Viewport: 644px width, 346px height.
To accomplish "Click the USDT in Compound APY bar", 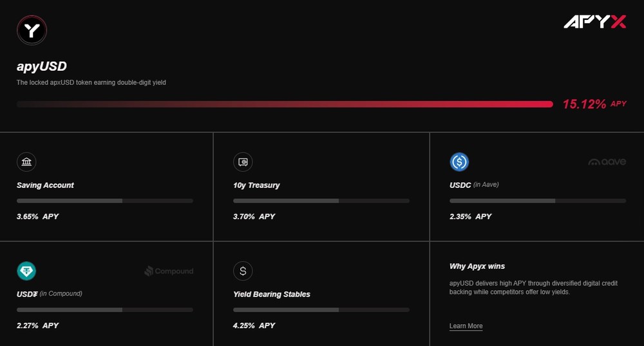I will 105,310.
